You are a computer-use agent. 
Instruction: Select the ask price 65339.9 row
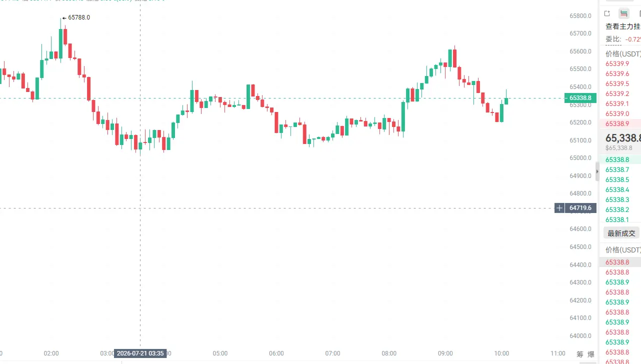coord(620,63)
